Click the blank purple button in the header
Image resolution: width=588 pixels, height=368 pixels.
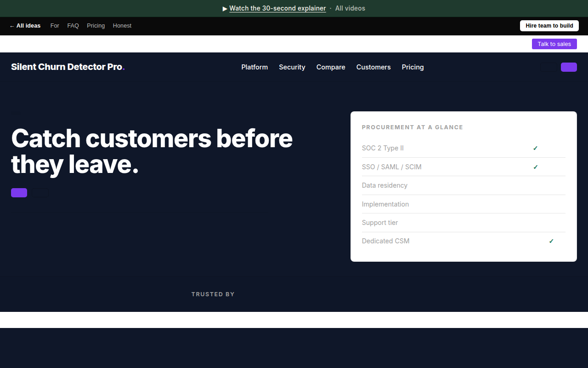[x=569, y=67]
